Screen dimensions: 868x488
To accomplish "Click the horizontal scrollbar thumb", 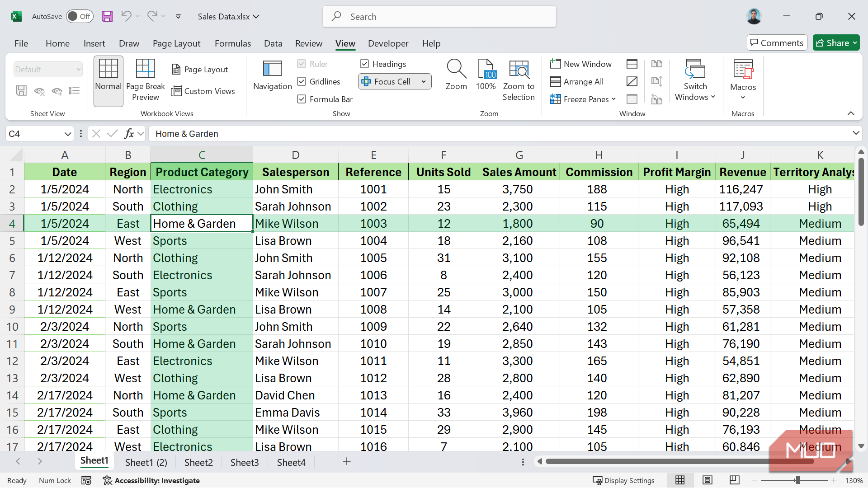I will tap(680, 461).
